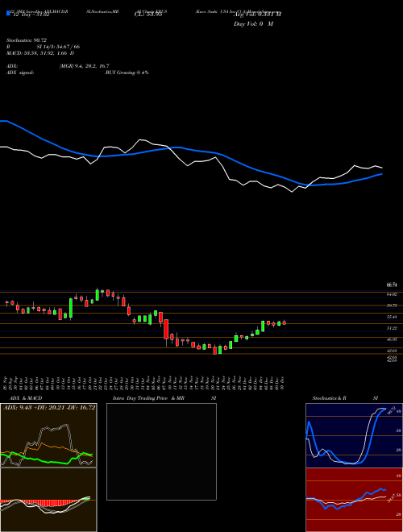
Task: Click the empty intraday trading price panel
Action: (161, 451)
